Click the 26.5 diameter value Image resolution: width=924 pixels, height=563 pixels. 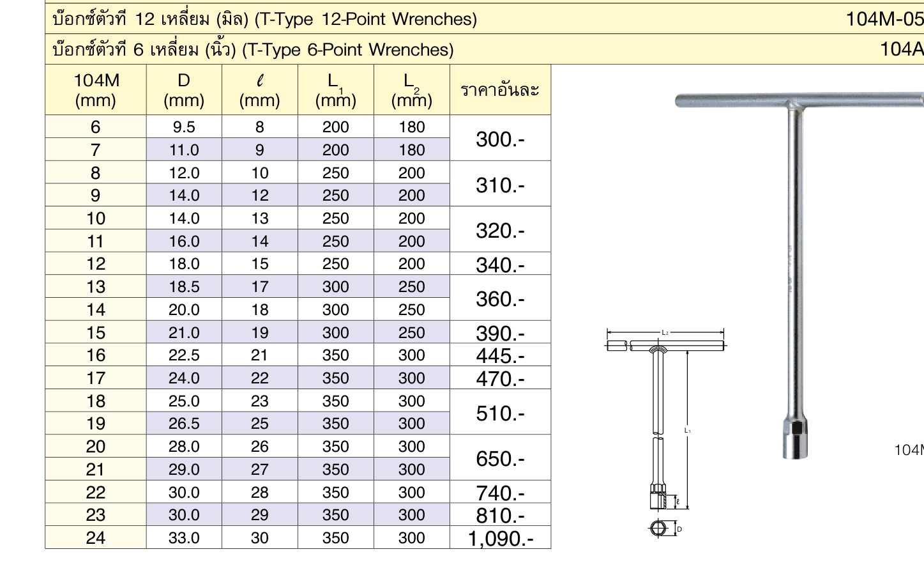[x=184, y=424]
